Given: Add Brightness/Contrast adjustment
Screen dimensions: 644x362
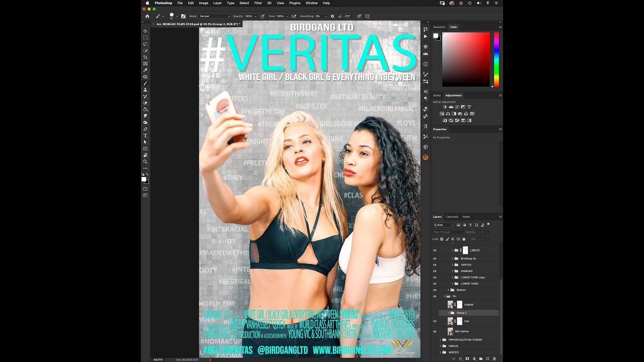Looking at the screenshot, I should pos(445,107).
